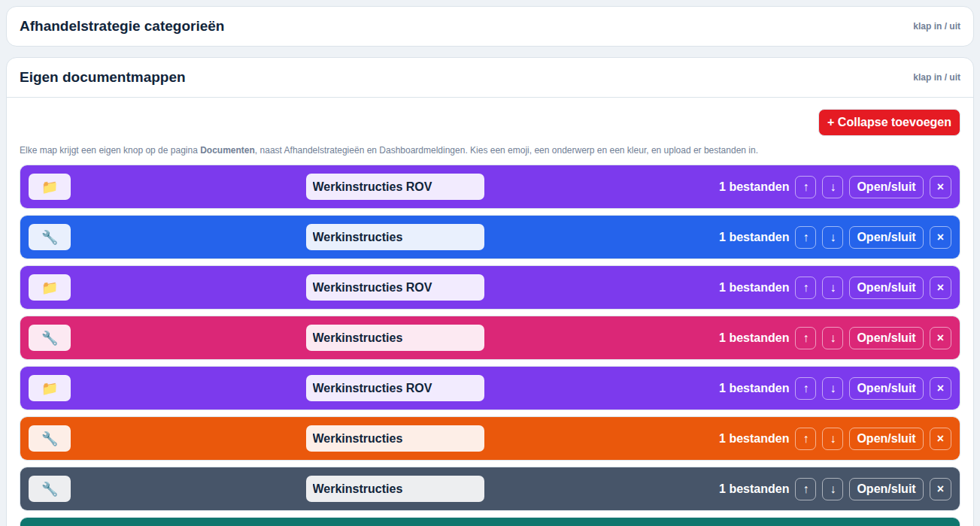The height and width of the screenshot is (526, 980).
Task: Expand the blue Werkinstructies folder with Open/sluit
Action: pos(886,237)
